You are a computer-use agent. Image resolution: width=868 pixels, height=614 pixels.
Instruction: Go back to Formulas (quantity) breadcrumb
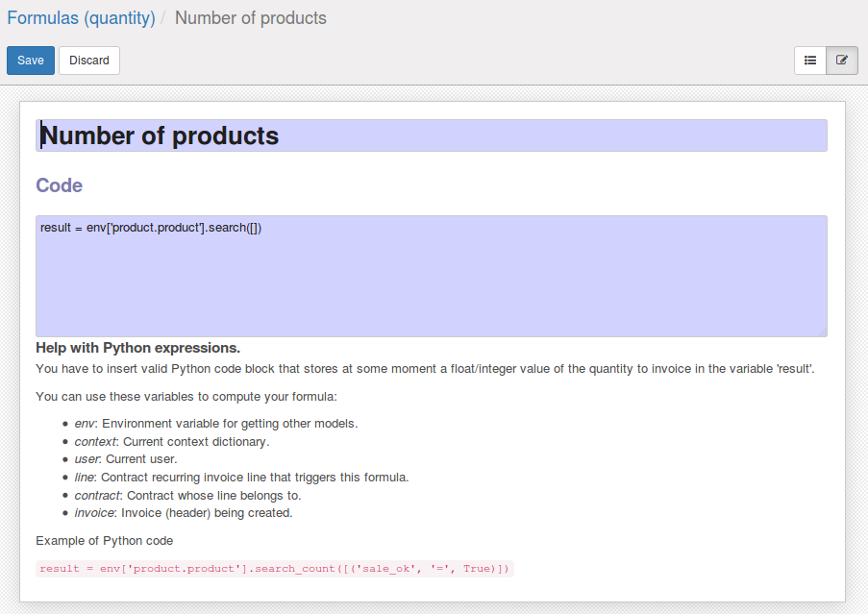(81, 18)
